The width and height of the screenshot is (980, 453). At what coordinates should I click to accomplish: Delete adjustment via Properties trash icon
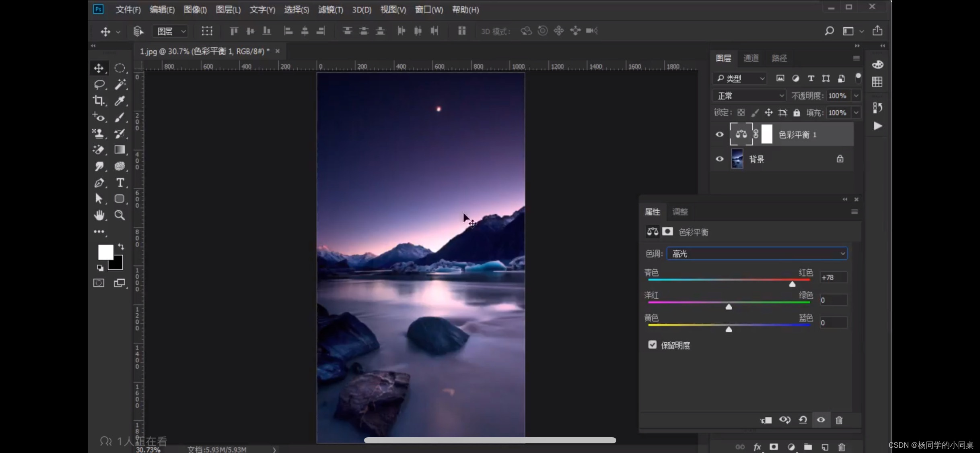839,420
